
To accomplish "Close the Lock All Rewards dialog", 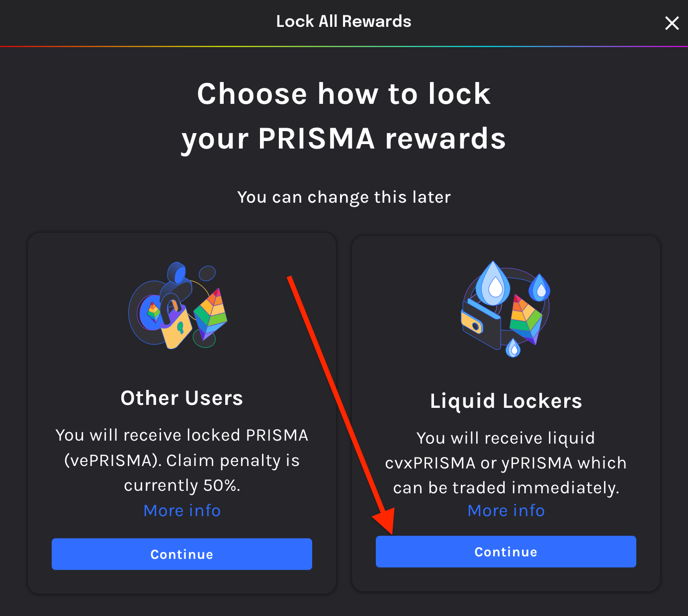I will coord(672,23).
